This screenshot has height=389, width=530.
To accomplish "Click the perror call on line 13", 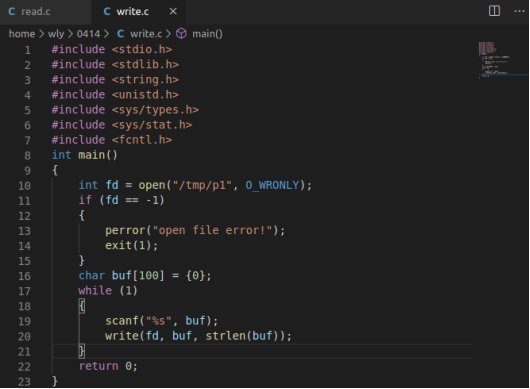I will 195,230.
